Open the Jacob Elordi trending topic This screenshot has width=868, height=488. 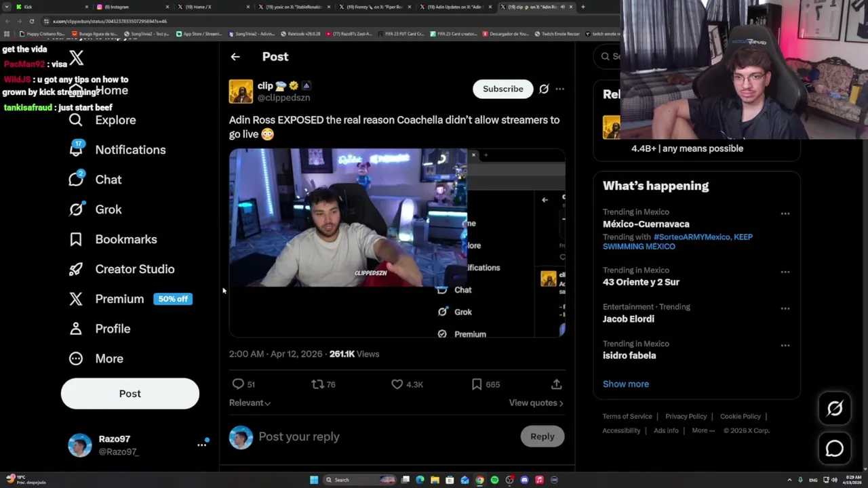629,319
